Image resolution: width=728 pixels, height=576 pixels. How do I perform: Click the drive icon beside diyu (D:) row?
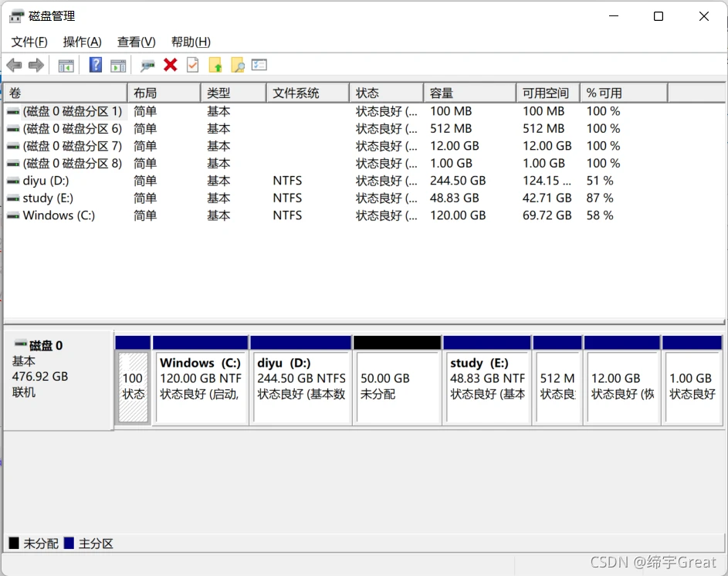pos(13,181)
